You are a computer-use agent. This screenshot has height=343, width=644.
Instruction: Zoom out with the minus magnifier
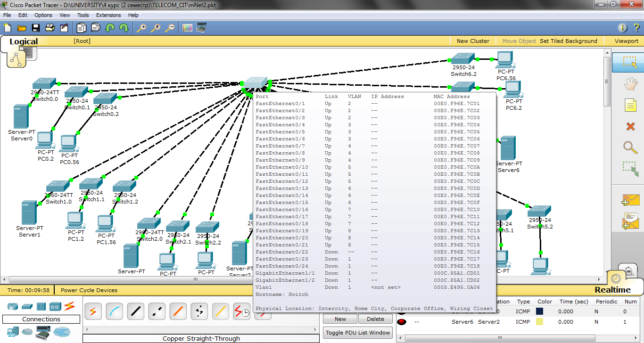(x=169, y=28)
